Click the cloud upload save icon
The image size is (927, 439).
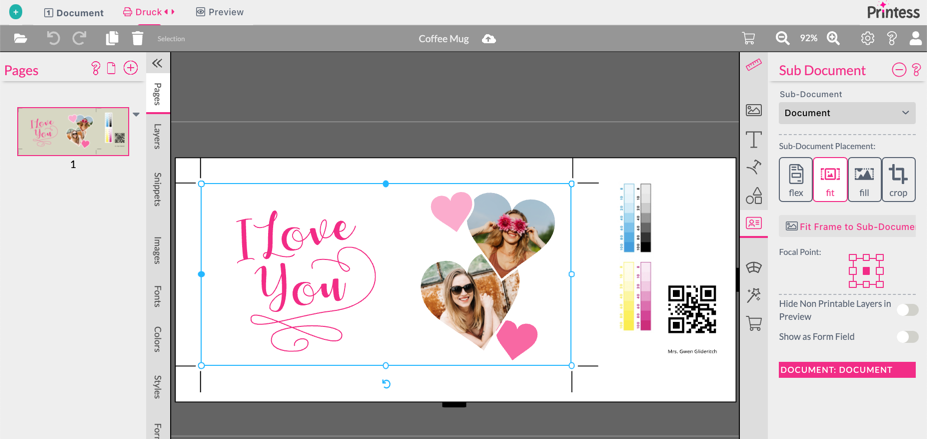(x=489, y=38)
